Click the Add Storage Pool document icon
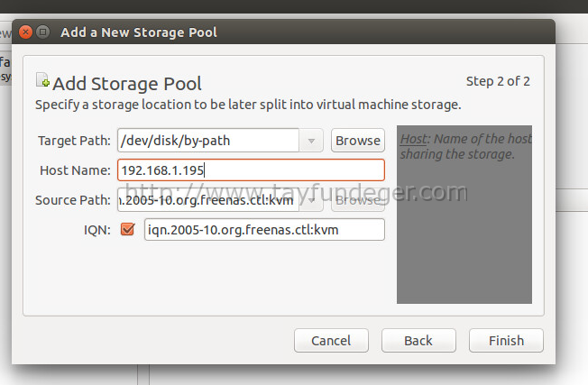588x385 pixels. click(42, 80)
